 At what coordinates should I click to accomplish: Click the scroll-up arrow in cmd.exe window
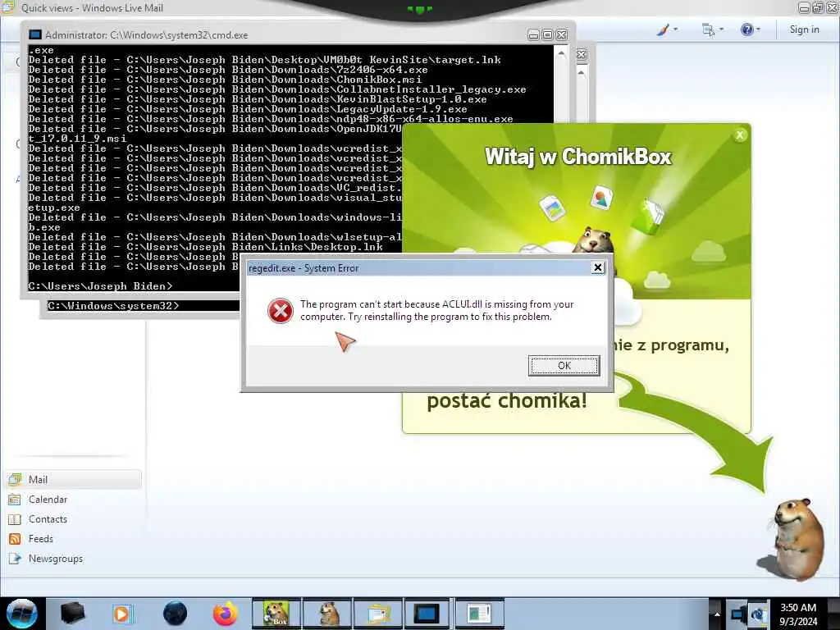click(561, 53)
